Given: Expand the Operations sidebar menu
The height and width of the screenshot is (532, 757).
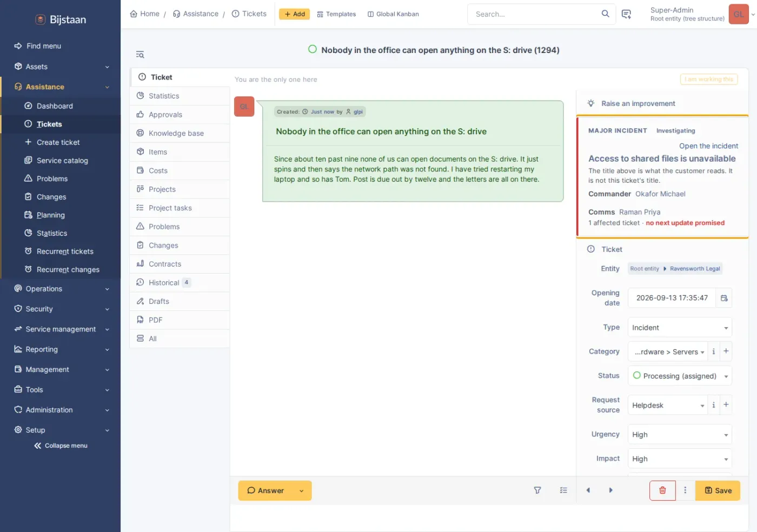Looking at the screenshot, I should pyautogui.click(x=62, y=289).
